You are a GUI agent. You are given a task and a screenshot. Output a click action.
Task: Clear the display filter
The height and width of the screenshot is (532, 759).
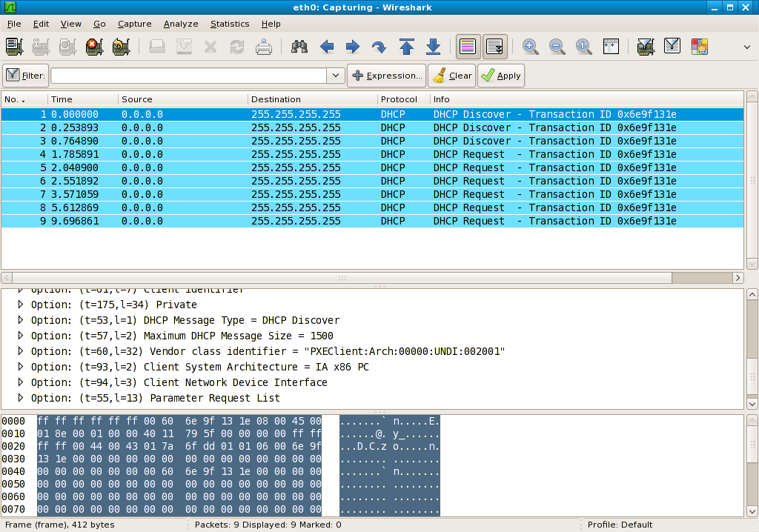(452, 76)
